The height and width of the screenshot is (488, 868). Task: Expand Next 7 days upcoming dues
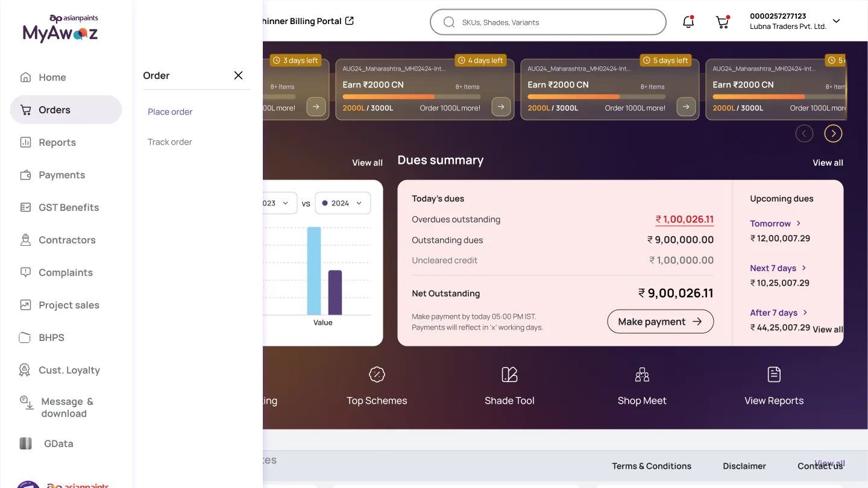[778, 268]
